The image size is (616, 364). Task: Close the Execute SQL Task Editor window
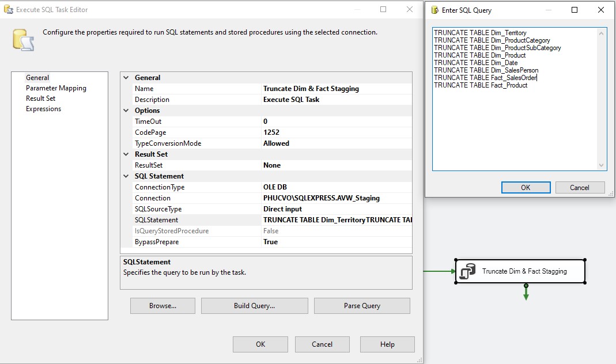409,9
